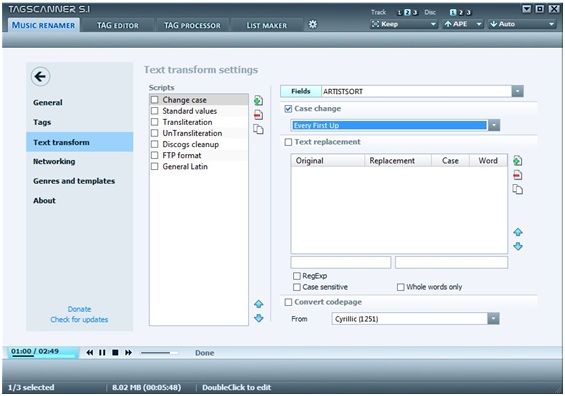Enable the General Latin script
Image resolution: width=565 pixels, height=396 pixels.
(x=155, y=166)
